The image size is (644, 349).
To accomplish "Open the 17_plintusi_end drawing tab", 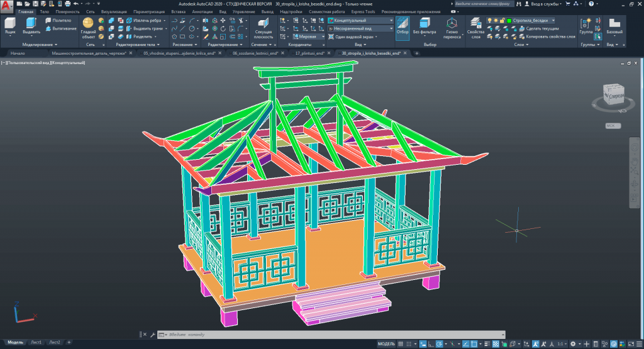I will (310, 53).
